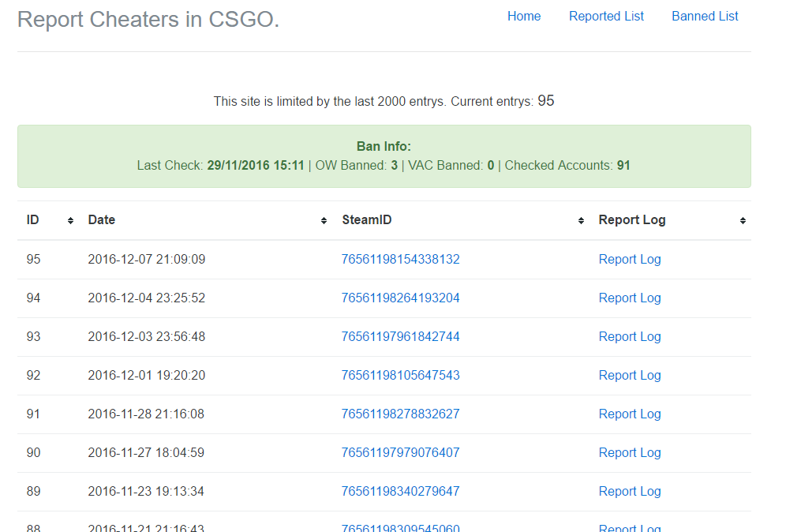This screenshot has height=532, width=786.
Task: Click the green Ban Info alert box
Action: click(x=384, y=156)
